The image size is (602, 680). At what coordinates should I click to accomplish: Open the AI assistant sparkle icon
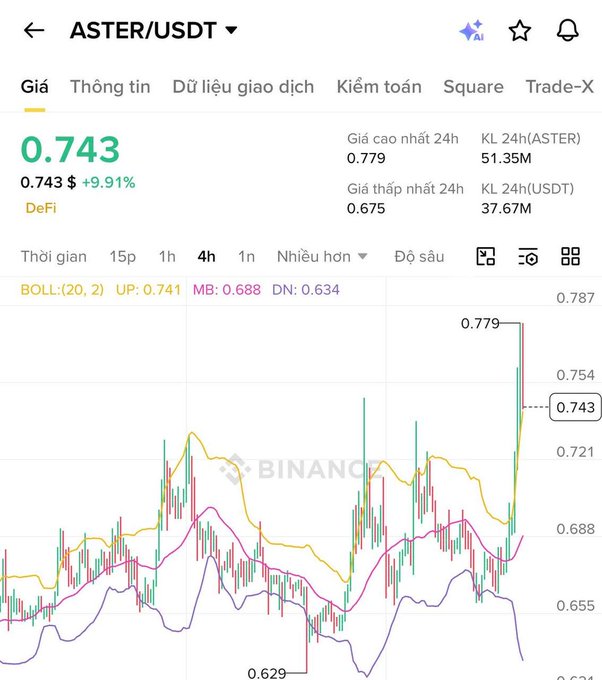[472, 30]
